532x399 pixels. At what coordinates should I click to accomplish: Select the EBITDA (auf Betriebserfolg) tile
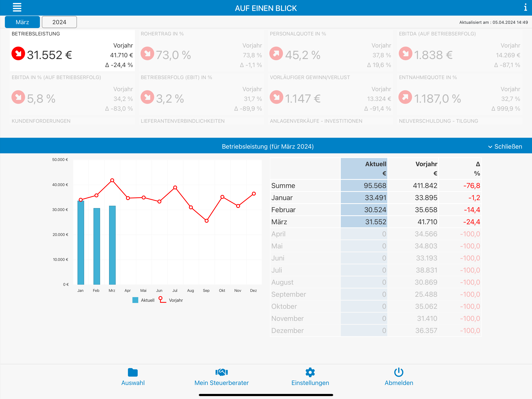[x=460, y=50]
